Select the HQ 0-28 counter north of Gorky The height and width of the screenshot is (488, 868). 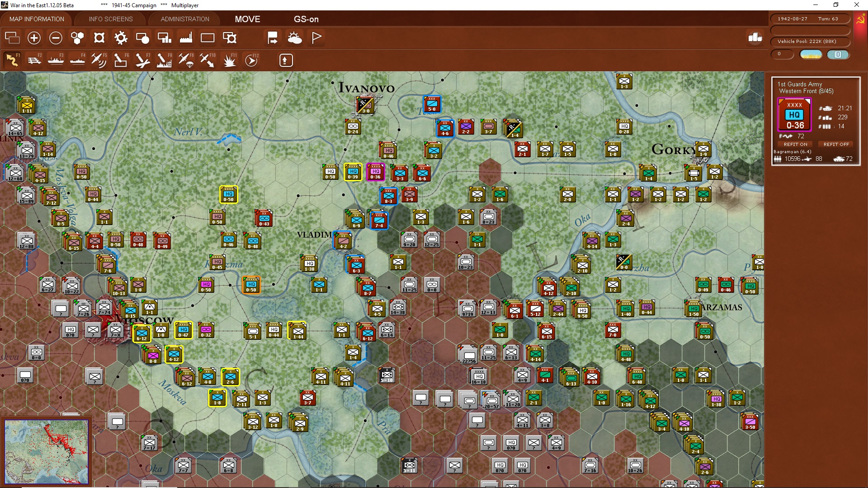(624, 127)
